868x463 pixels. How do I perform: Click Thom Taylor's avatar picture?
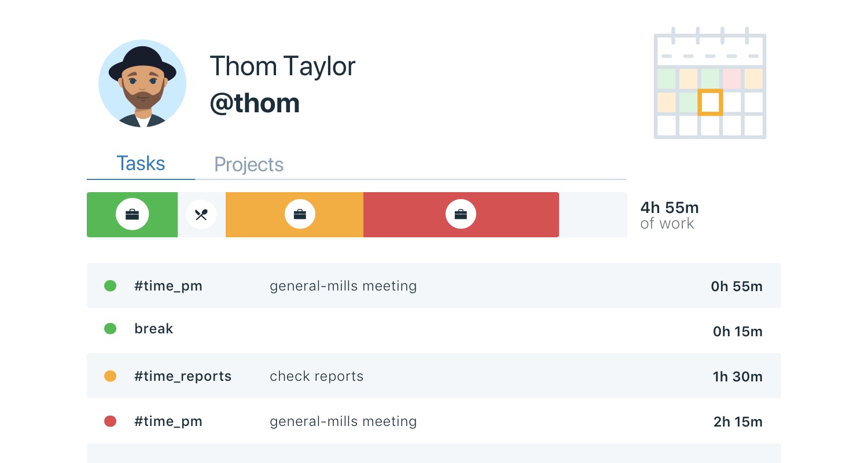[x=142, y=83]
